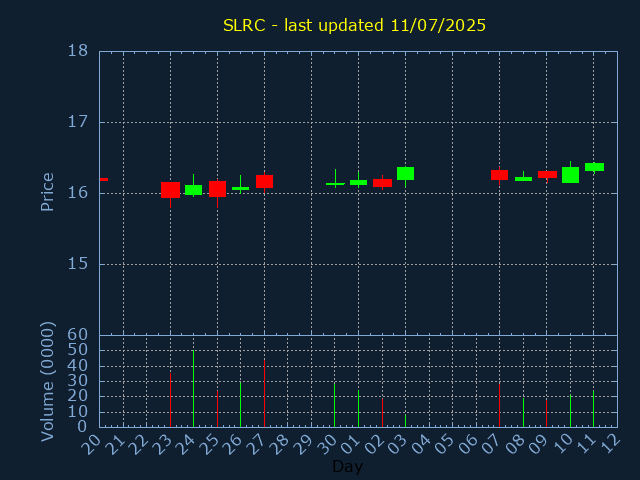This screenshot has width=640, height=480.
Task: Select the Price axis label
Action: coord(47,192)
